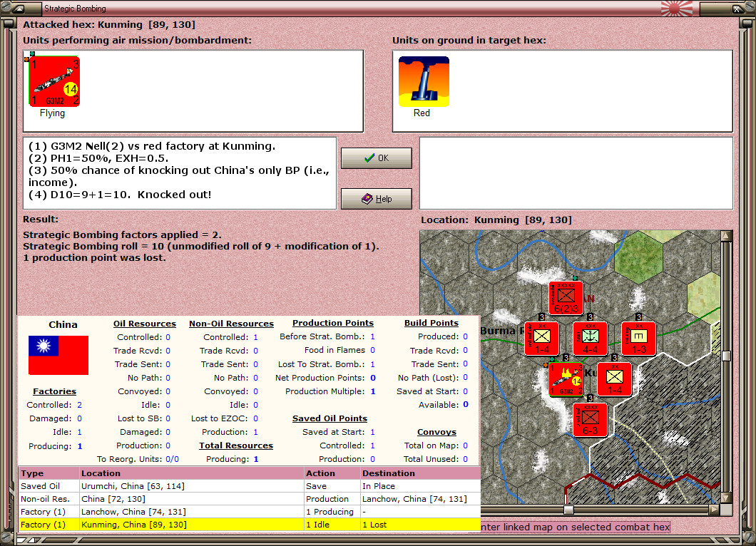Confirm result with the OK button
The height and width of the screenshot is (546, 756).
click(376, 158)
